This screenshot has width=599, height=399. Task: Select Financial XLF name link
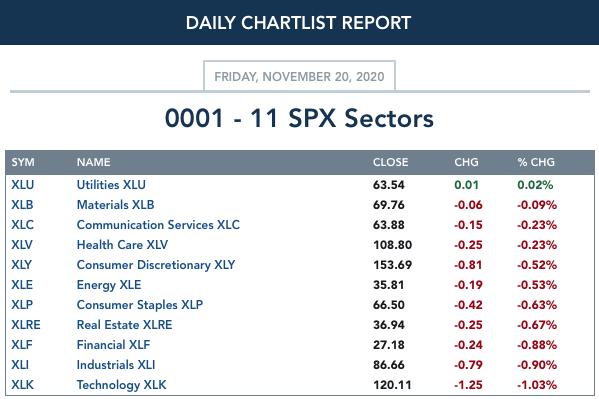click(x=113, y=345)
